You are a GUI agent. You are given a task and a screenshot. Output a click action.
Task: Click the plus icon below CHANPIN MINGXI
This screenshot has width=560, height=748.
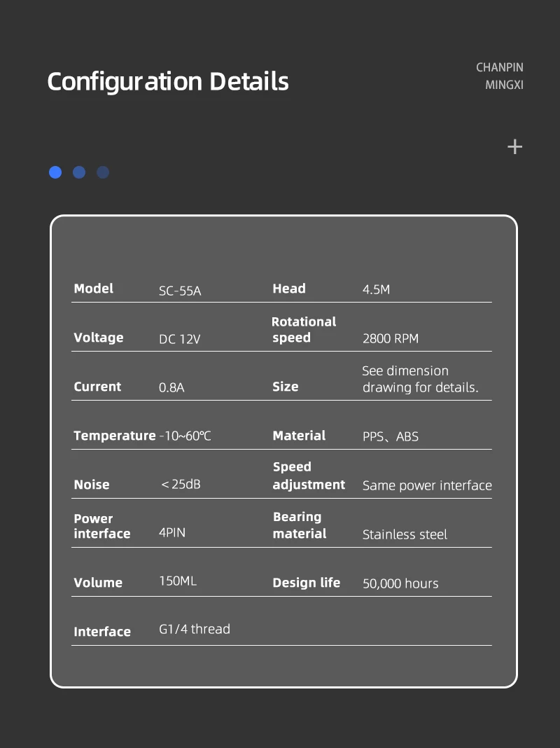point(514,146)
